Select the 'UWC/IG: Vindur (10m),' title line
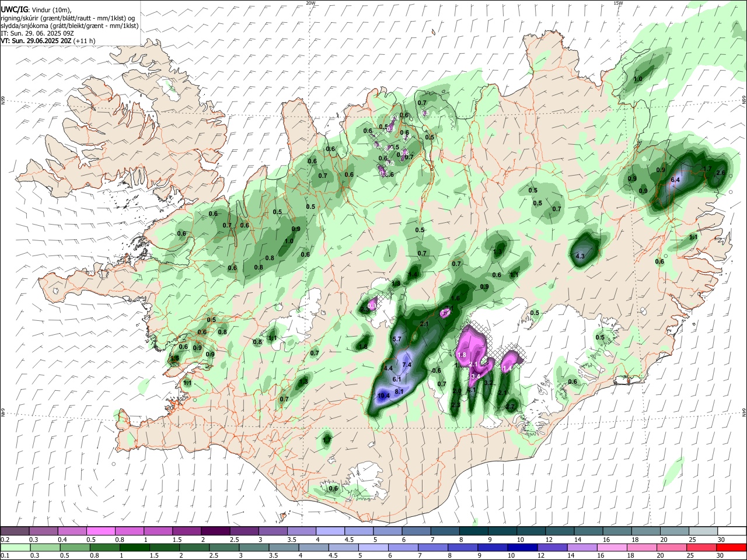Image resolution: width=747 pixels, height=560 pixels. (35, 10)
